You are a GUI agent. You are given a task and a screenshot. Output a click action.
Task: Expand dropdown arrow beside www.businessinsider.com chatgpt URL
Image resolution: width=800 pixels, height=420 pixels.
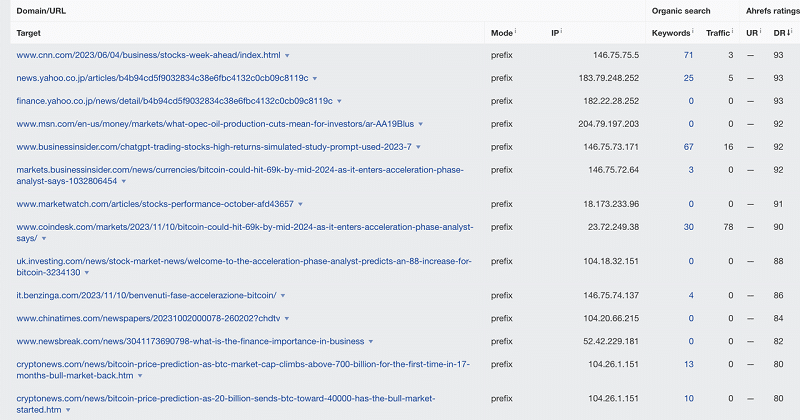[418, 147]
